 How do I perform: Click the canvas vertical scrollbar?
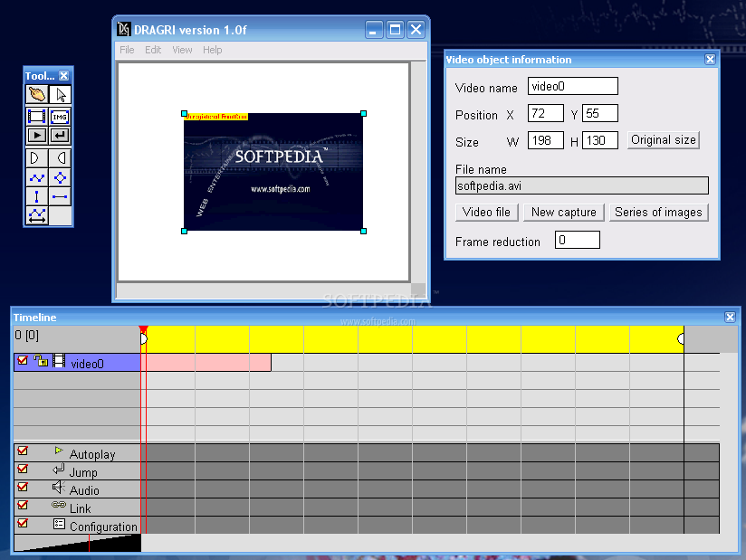418,172
